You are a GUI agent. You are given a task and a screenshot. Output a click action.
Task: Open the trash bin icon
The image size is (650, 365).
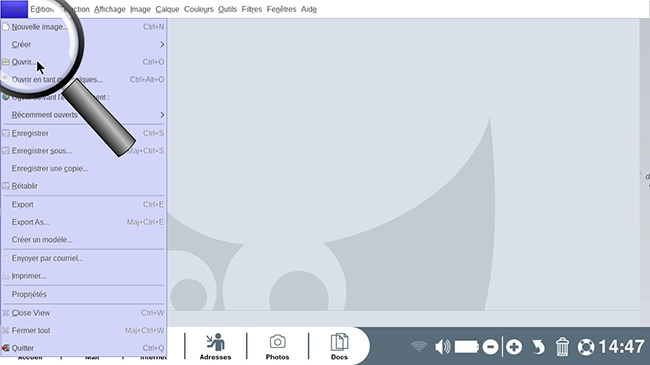pyautogui.click(x=562, y=347)
